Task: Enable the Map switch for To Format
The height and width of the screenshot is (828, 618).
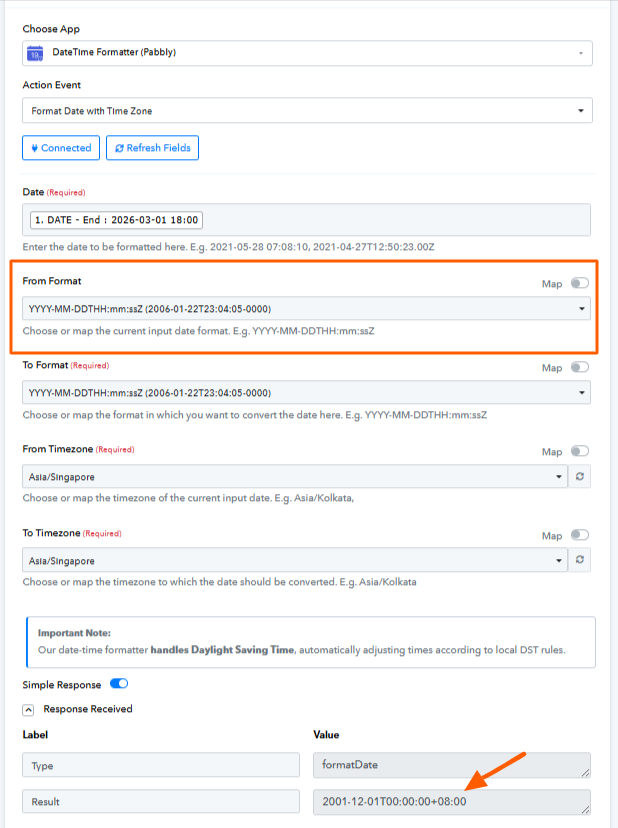Action: click(579, 367)
